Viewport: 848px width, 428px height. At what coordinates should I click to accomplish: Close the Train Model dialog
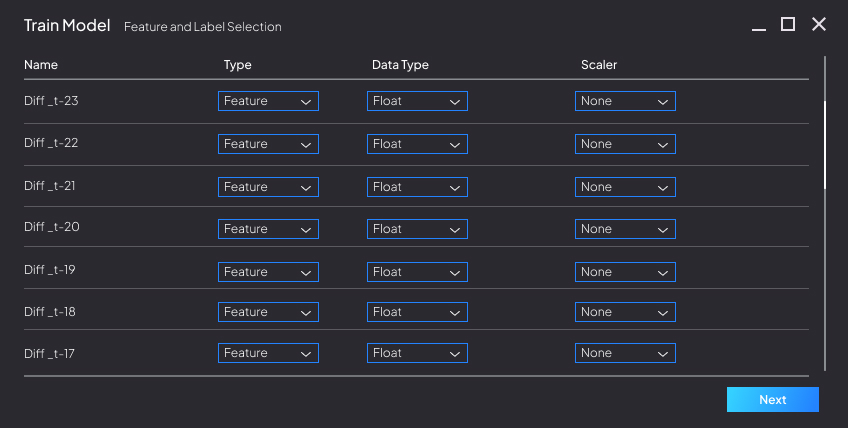(x=819, y=24)
